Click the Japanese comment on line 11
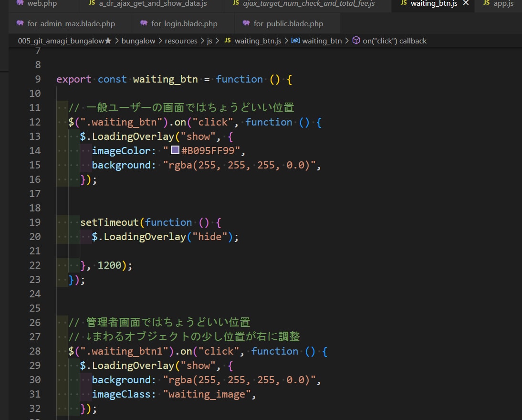522x420 pixels. (181, 108)
